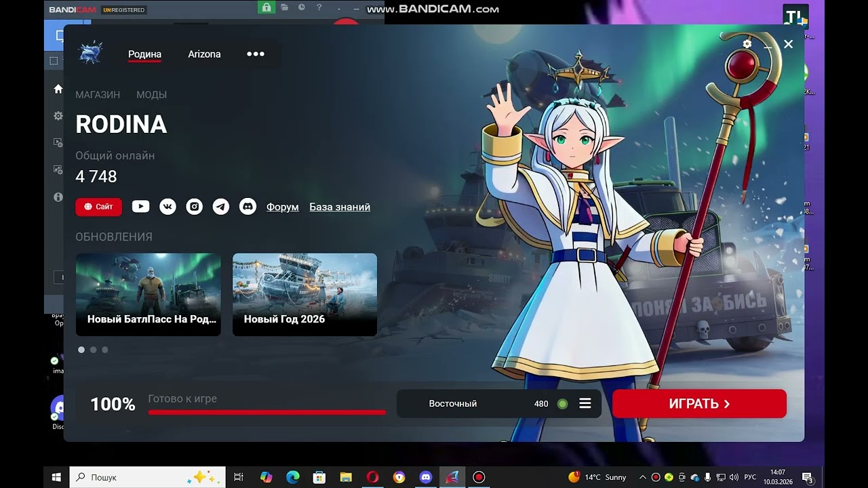Screen dimensions: 868x488
Task: Open Bandicam Home sidebar icon
Action: [x=58, y=89]
